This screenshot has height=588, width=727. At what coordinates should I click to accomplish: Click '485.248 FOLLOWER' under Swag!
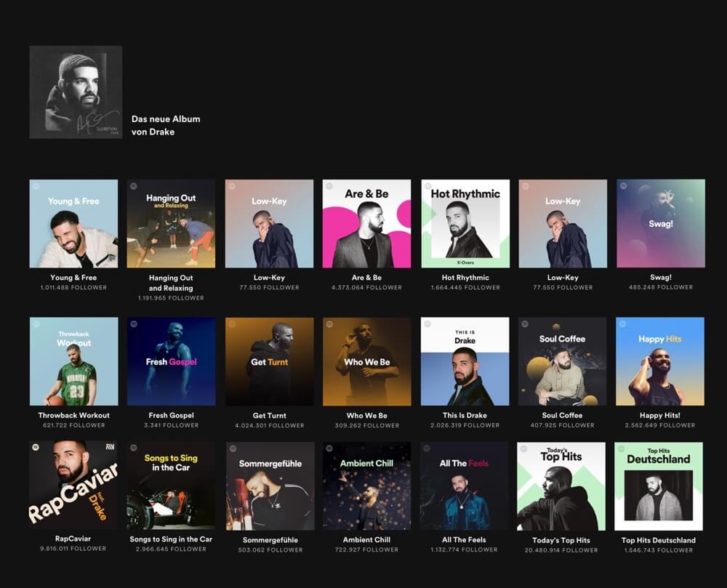661,287
